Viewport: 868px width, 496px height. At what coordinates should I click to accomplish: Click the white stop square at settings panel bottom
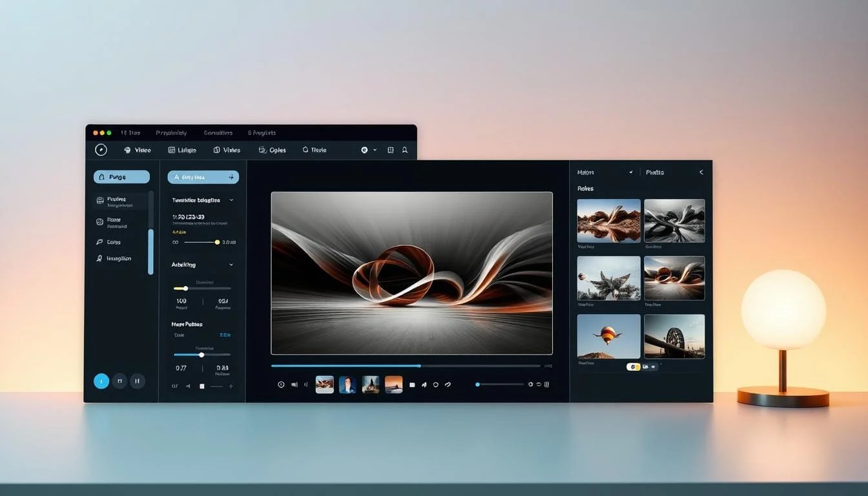(x=201, y=386)
